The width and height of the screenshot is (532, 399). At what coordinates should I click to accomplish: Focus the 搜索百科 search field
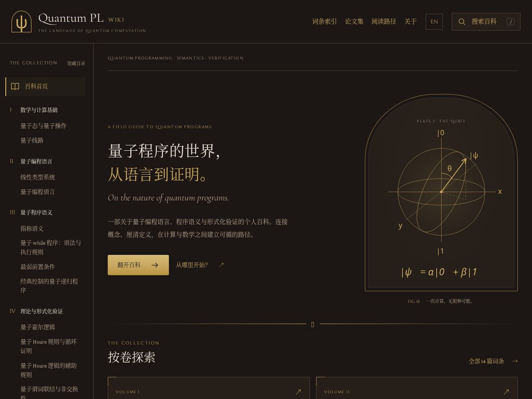(x=486, y=22)
